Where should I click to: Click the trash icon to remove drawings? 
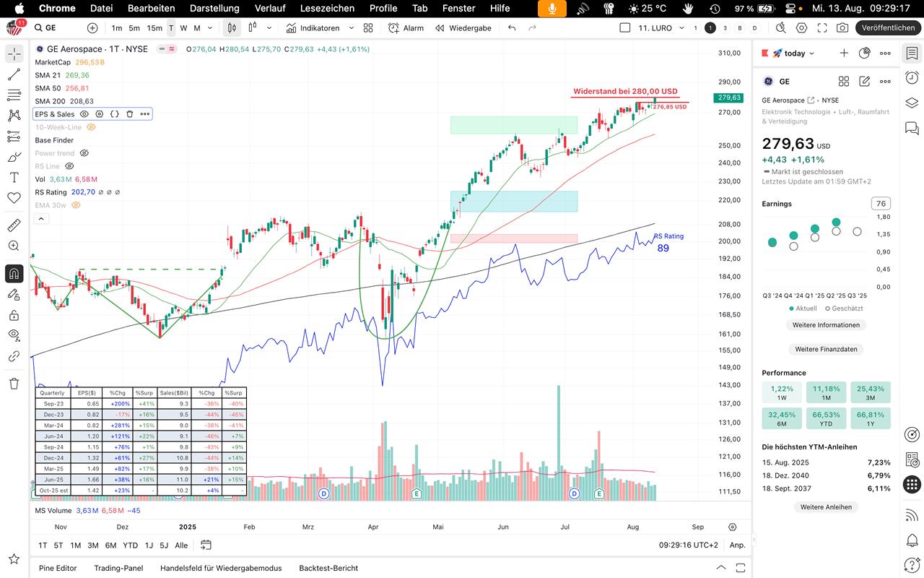[x=14, y=383]
